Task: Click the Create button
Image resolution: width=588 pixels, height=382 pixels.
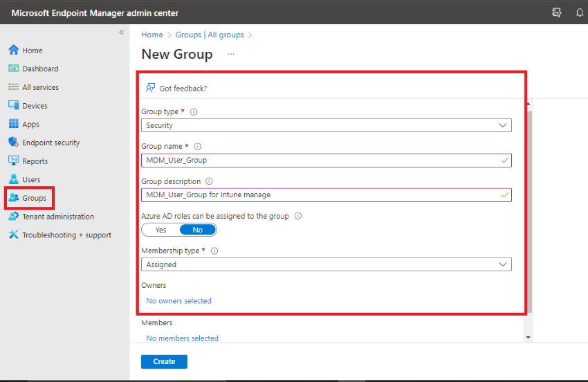Action: click(164, 362)
